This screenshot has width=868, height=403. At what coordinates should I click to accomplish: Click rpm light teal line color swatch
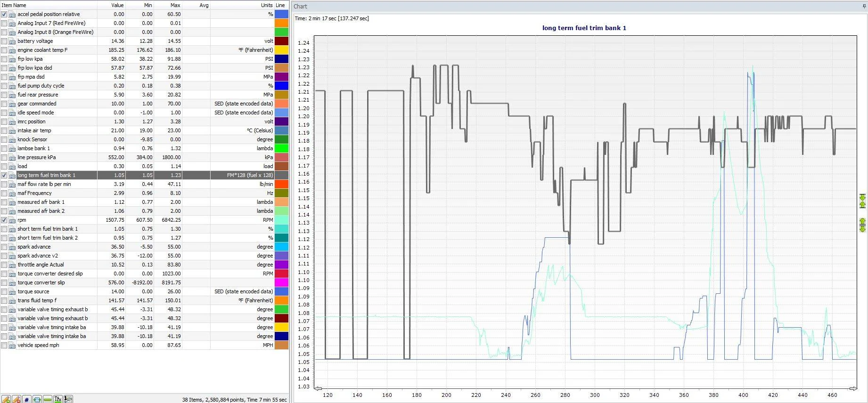pyautogui.click(x=281, y=220)
